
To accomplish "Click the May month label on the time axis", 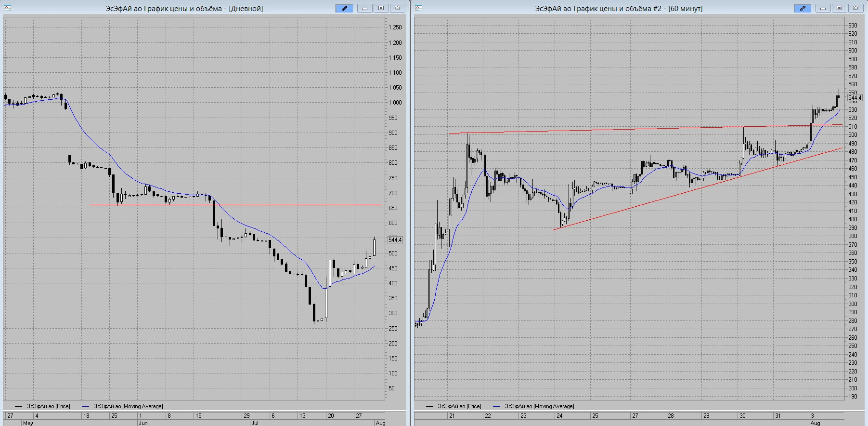I will point(28,423).
